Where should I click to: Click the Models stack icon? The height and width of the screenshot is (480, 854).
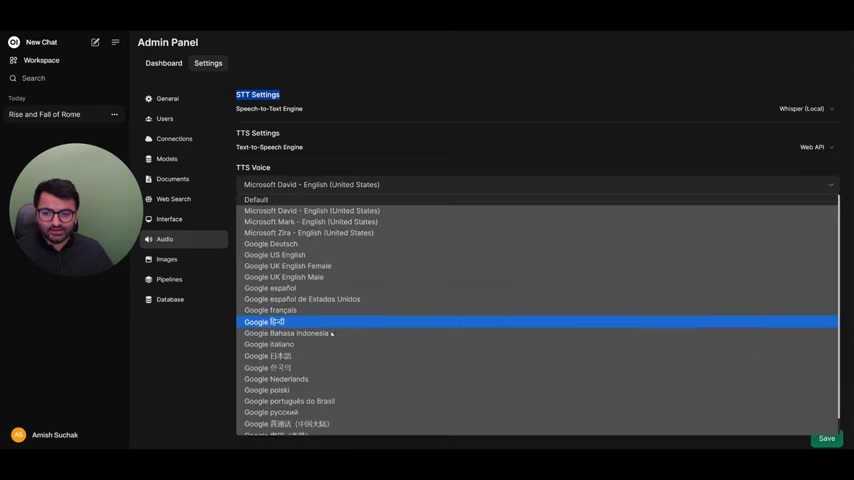click(x=149, y=159)
